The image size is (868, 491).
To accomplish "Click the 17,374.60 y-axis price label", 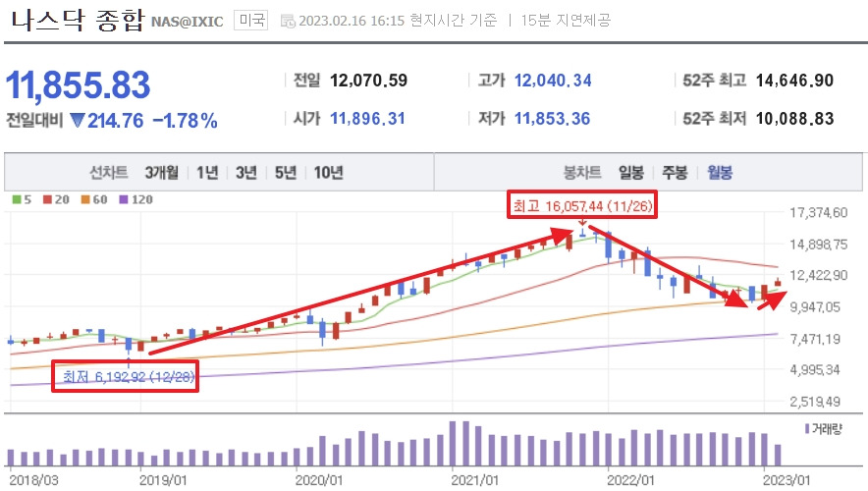I will click(818, 212).
